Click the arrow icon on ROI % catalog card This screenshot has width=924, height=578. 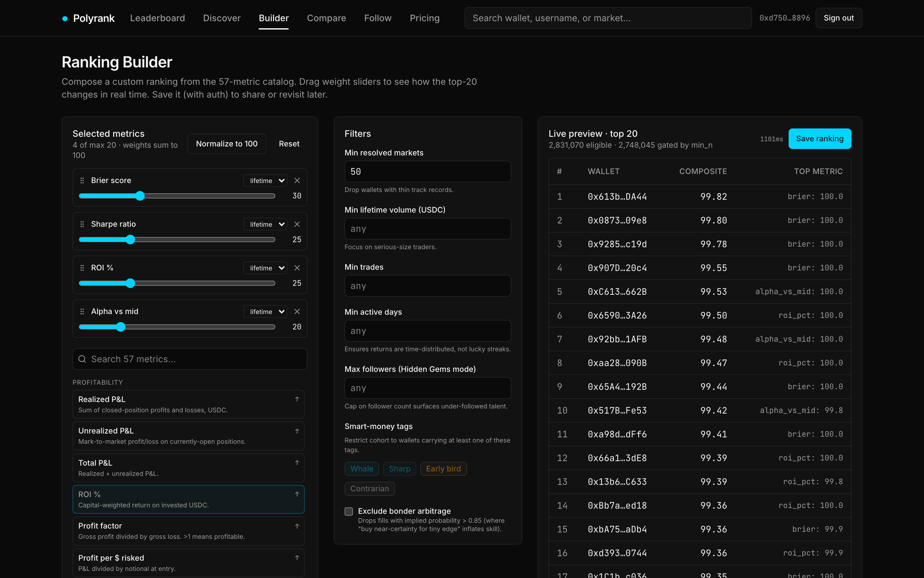(297, 494)
